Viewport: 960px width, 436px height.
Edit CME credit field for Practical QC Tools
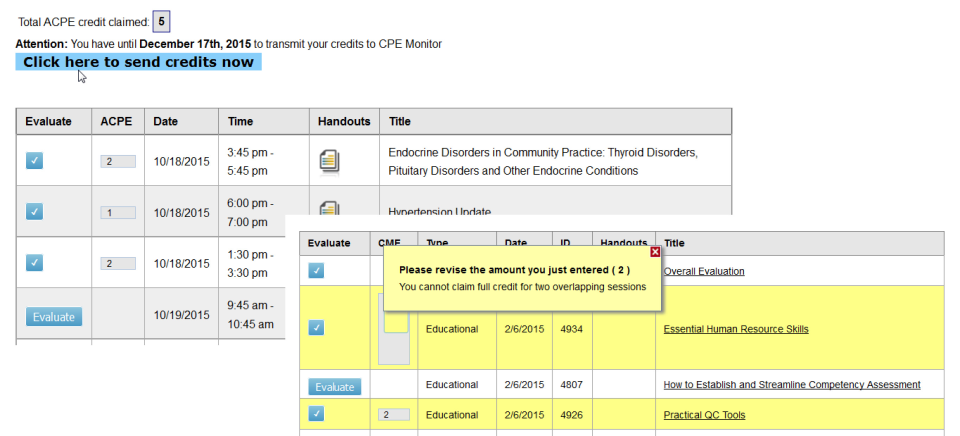(394, 415)
